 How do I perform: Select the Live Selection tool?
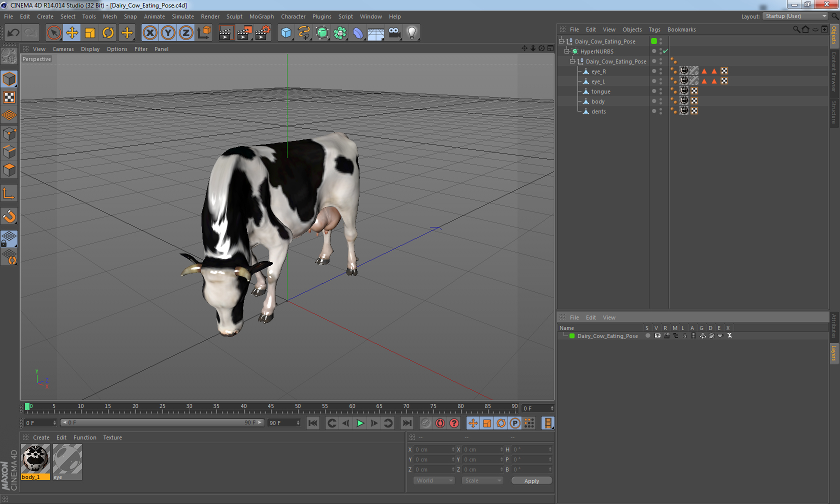click(53, 33)
